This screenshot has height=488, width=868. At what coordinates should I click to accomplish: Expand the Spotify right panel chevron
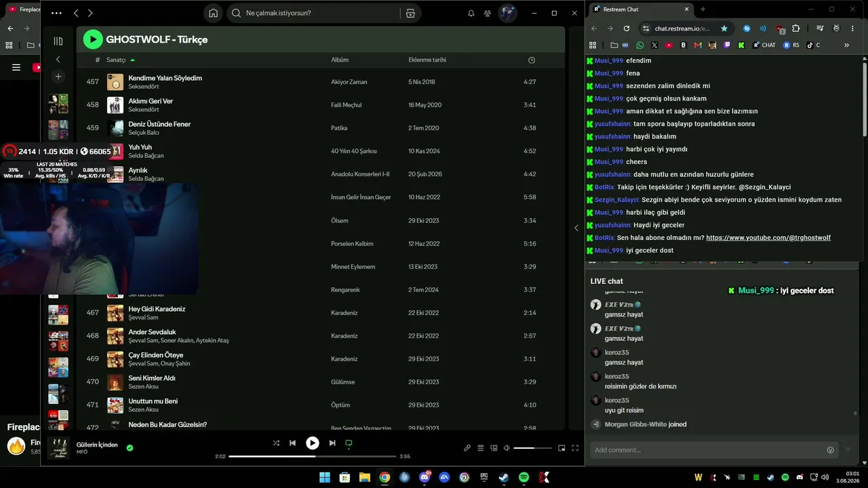tap(576, 228)
